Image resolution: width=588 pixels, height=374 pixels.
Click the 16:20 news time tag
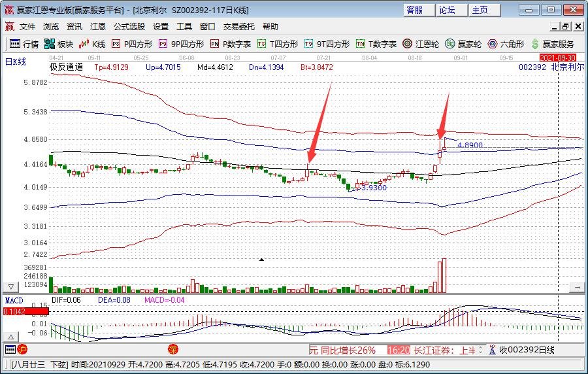coord(399,350)
